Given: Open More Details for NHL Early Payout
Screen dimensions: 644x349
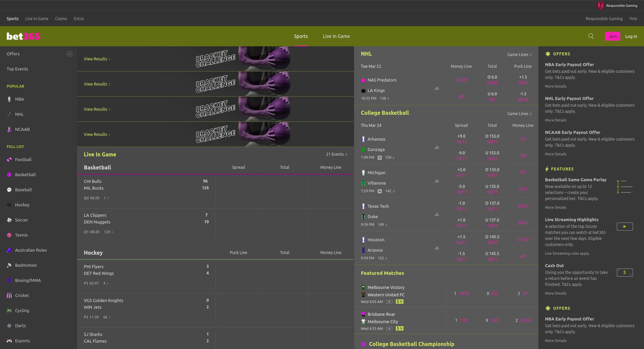Looking at the screenshot, I should (555, 120).
